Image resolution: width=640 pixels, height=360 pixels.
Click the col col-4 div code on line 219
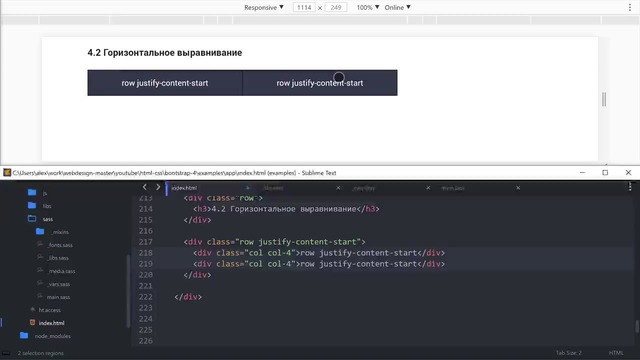click(319, 264)
